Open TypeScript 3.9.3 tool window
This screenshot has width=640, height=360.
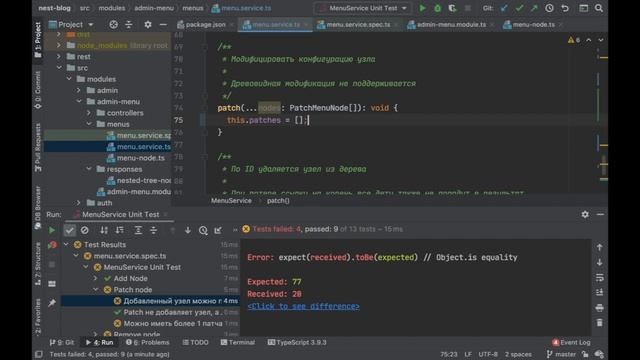tap(297, 342)
